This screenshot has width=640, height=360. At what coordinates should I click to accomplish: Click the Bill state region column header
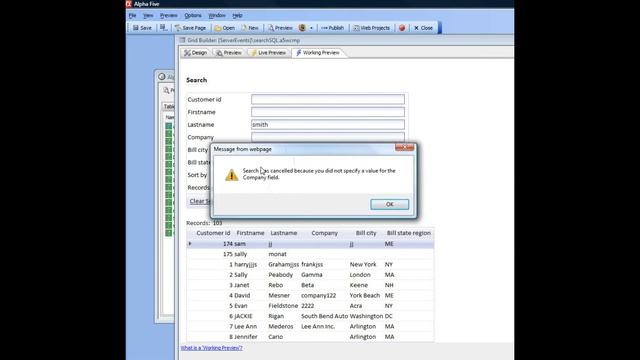pyautogui.click(x=409, y=233)
